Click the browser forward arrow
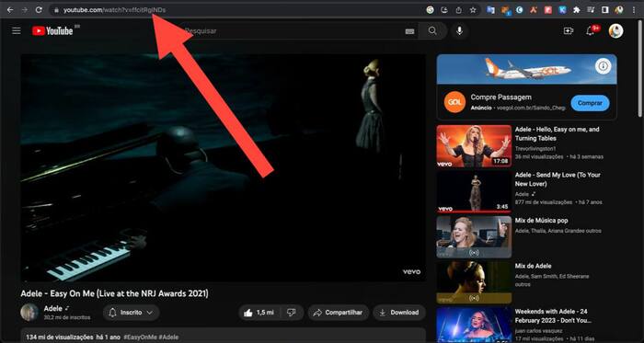Viewport: 644px width, 343px height. tap(24, 10)
